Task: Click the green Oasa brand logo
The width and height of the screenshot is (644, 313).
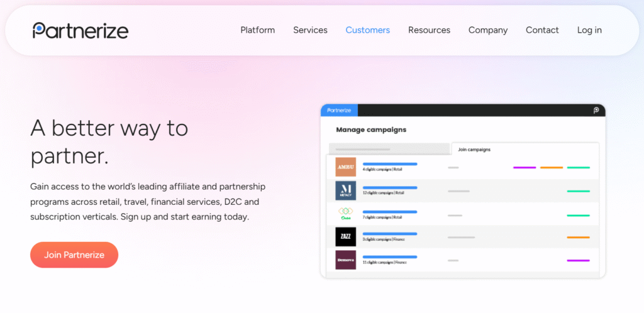Action: pyautogui.click(x=345, y=214)
